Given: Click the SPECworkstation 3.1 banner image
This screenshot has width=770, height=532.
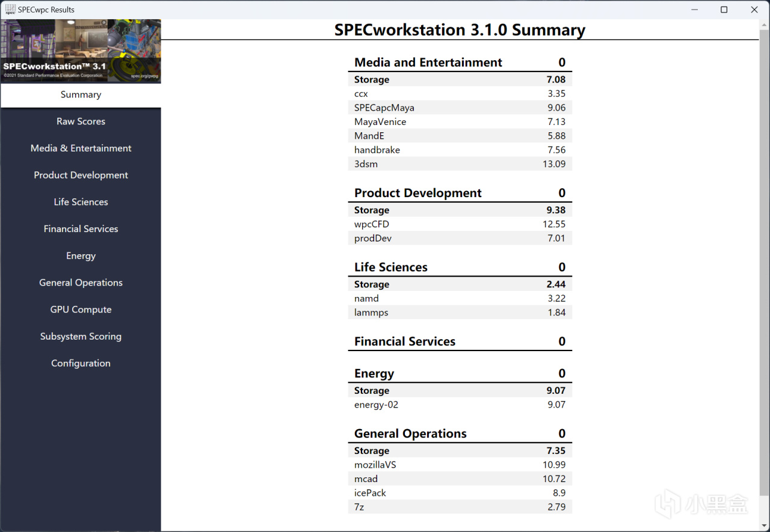Looking at the screenshot, I should click(x=81, y=51).
